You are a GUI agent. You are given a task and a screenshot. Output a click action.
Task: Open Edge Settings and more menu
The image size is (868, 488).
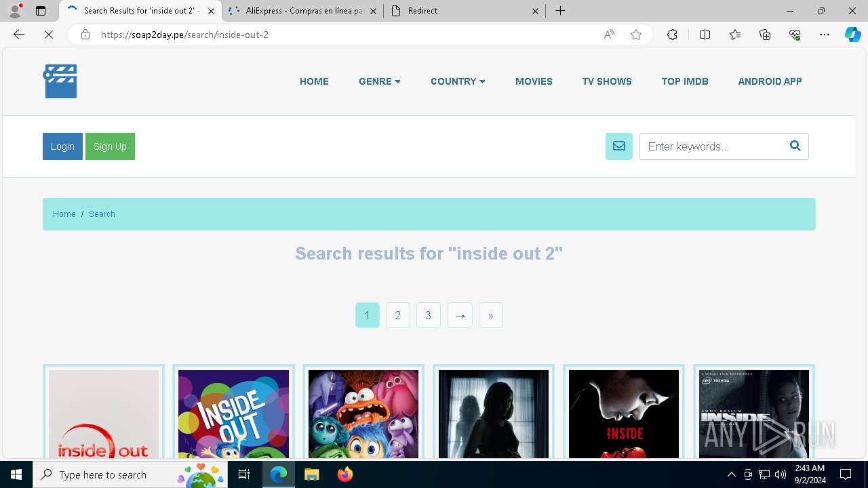(825, 35)
